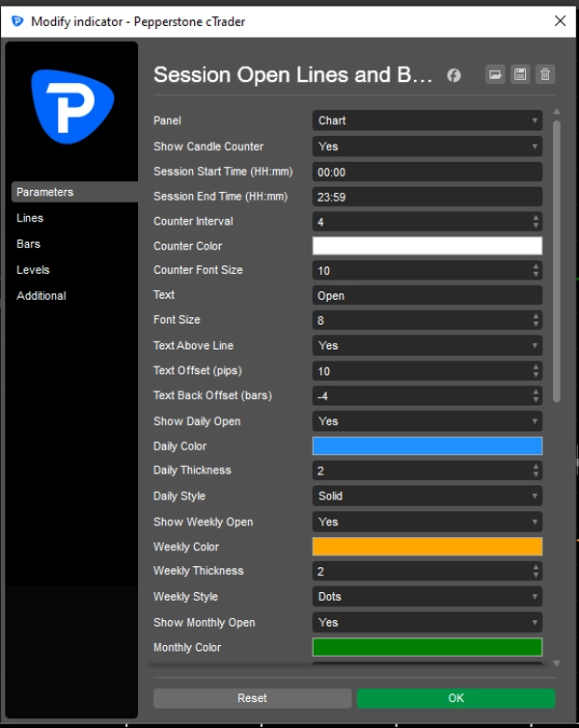Screen dimensions: 579x728
Task: Click the Session End Time field
Action: (x=427, y=198)
